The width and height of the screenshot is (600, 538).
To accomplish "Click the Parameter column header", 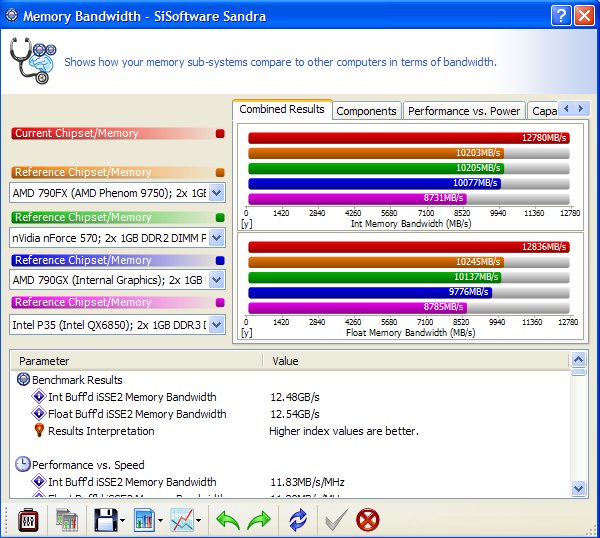I will coord(137,361).
